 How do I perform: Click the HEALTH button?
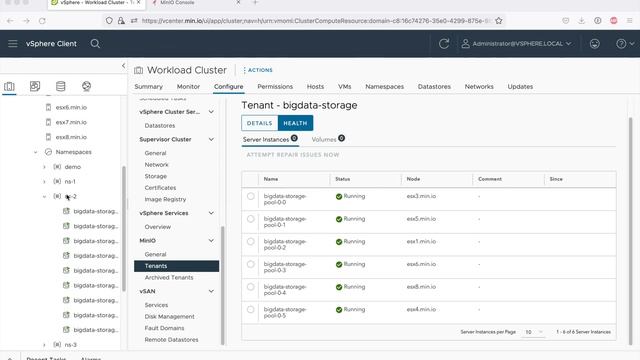(296, 123)
